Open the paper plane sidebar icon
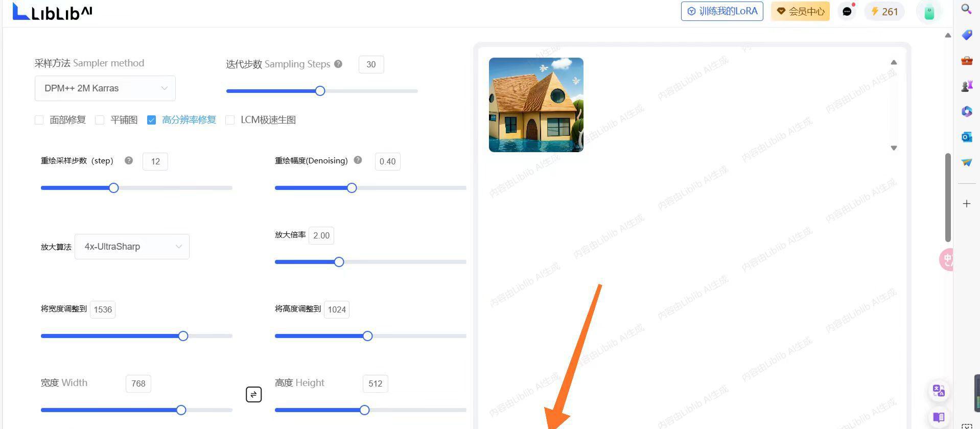The height and width of the screenshot is (429, 980). coord(966,162)
